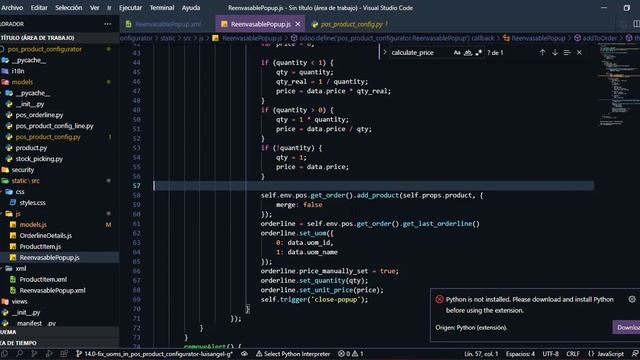Image resolution: width=640 pixels, height=360 pixels.
Task: Open ProductItem.js file
Action: [40, 247]
